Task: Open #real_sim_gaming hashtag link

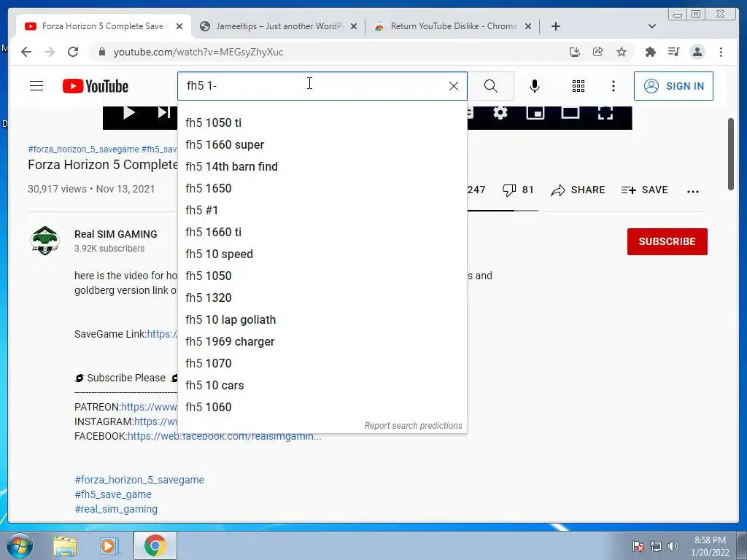Action: [x=116, y=509]
